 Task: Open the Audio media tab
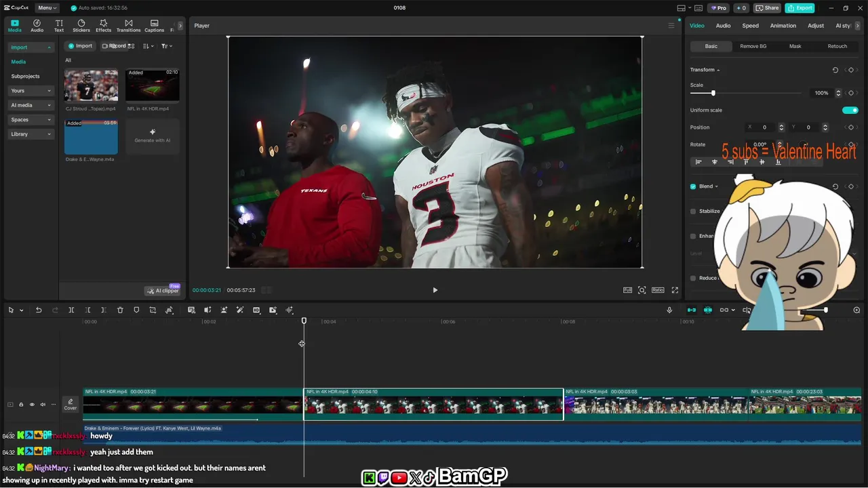(37, 26)
